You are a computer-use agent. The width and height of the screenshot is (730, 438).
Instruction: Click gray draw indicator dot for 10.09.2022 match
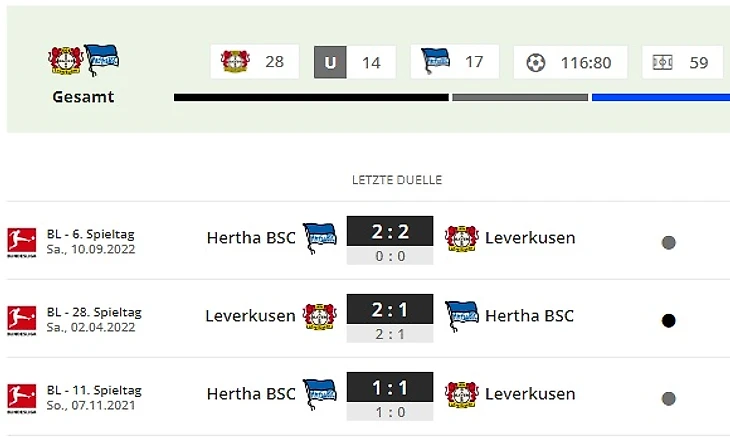point(668,242)
